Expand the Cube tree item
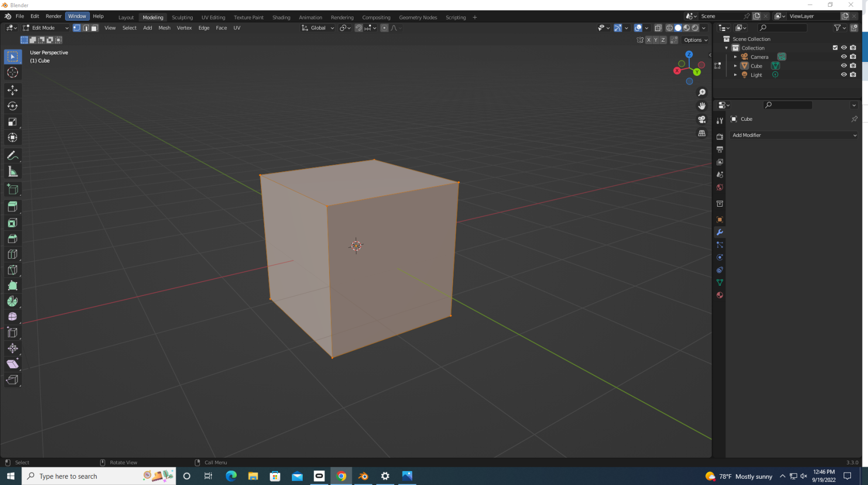 coord(735,66)
